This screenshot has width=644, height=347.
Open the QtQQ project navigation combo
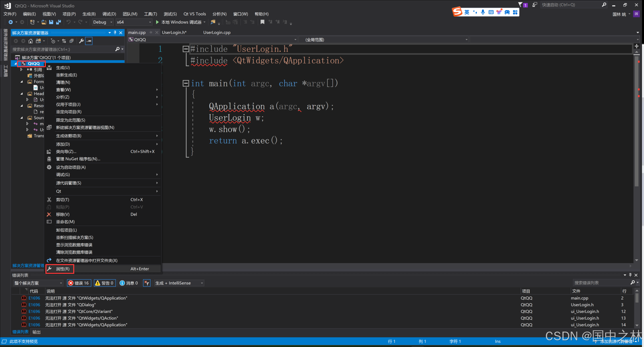212,39
